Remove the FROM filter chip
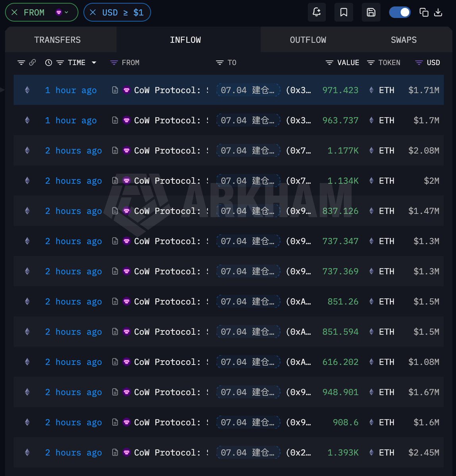The image size is (456, 476). (14, 13)
